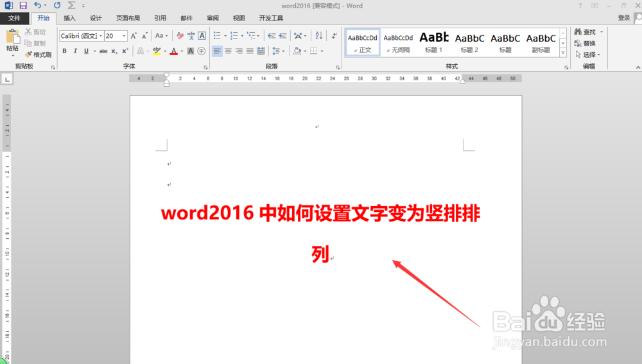Cut selection using 剪切
Image resolution: width=642 pixels, height=364 pixels.
coord(35,32)
